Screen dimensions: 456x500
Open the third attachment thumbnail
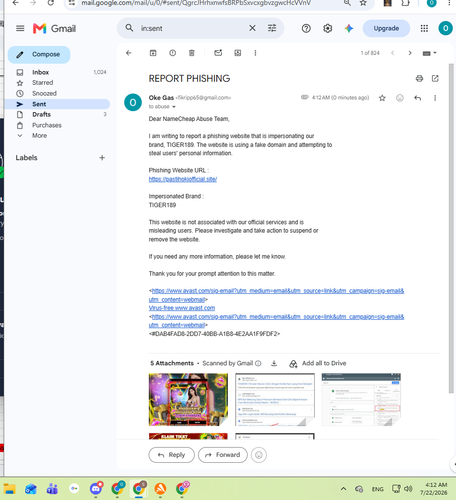(361, 399)
